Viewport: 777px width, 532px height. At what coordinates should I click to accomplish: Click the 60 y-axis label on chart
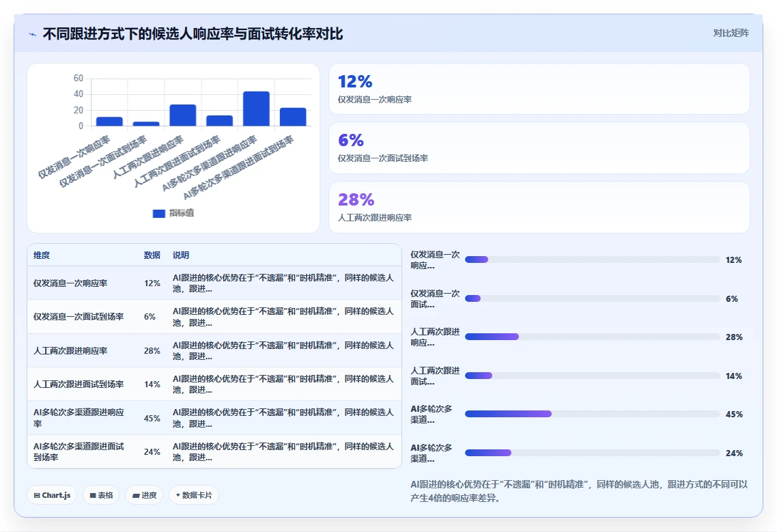[x=79, y=79]
